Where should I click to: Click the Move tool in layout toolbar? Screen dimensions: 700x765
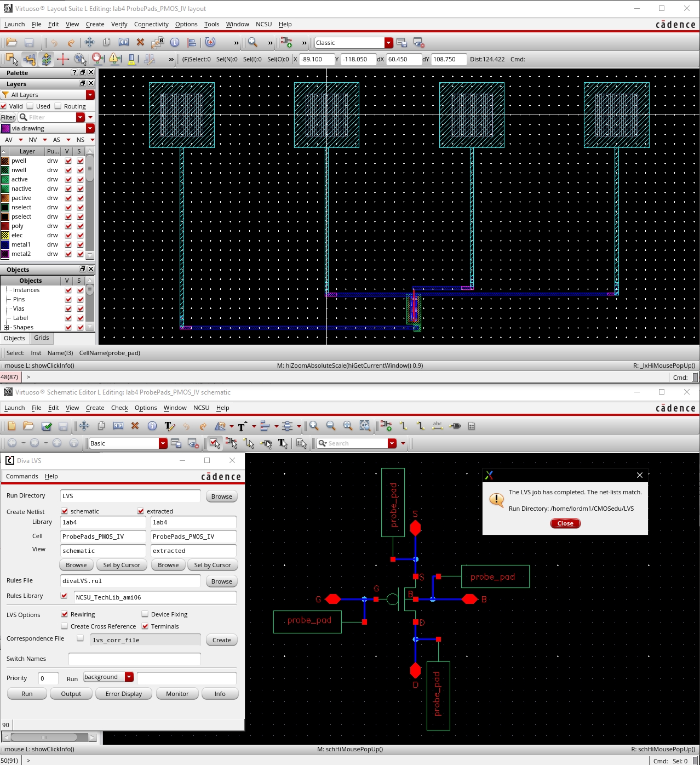click(89, 42)
